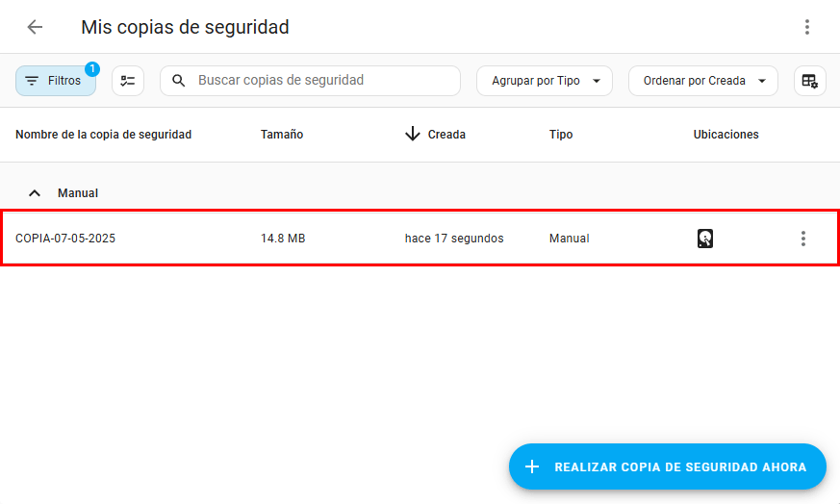Click the hard disk location icon
This screenshot has width=840, height=504.
point(705,239)
